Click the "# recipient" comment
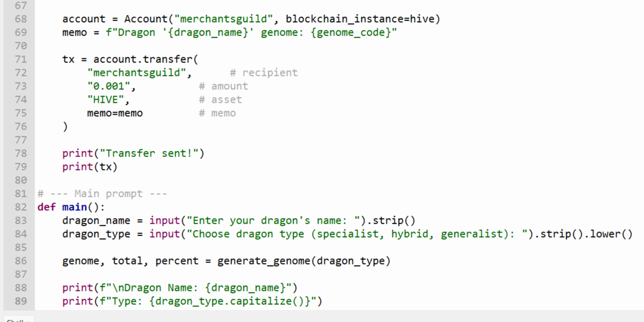 pos(264,73)
